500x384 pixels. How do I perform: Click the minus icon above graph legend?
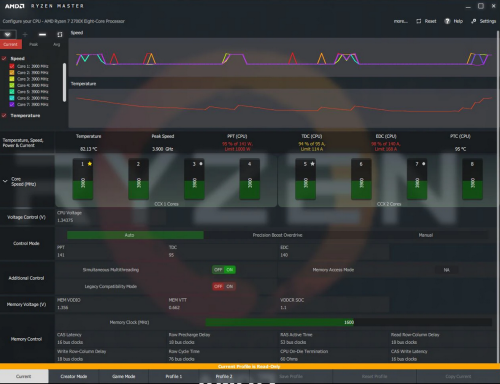[x=42, y=34]
